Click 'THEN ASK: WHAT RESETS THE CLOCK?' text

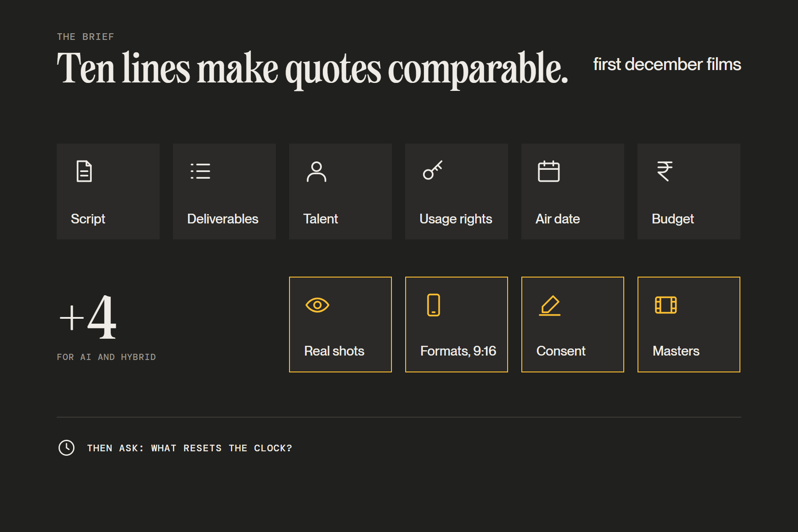[190, 448]
